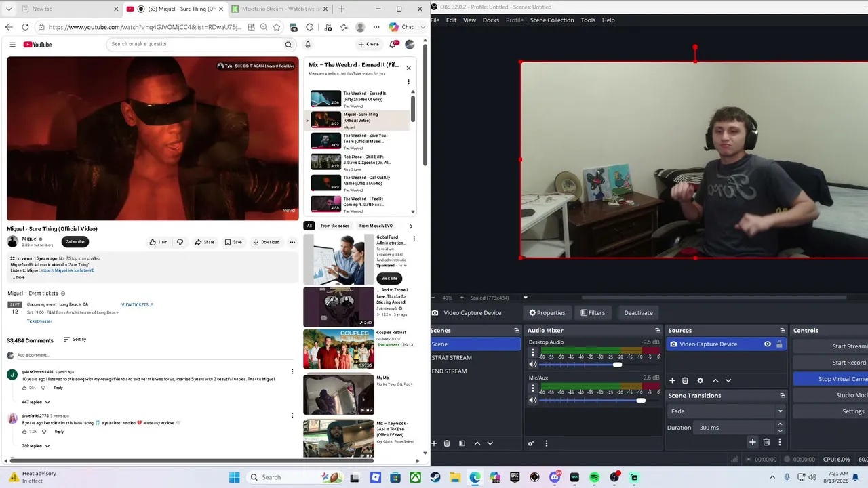Open YouTube notifications bell

click(393, 45)
